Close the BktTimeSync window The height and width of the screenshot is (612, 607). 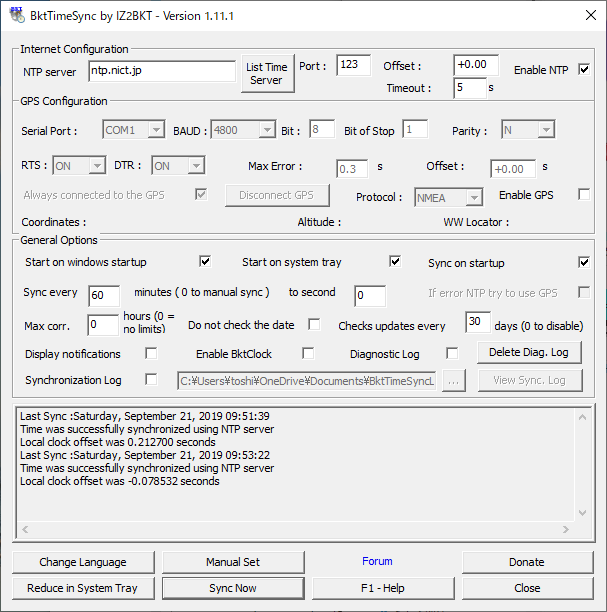tap(591, 15)
